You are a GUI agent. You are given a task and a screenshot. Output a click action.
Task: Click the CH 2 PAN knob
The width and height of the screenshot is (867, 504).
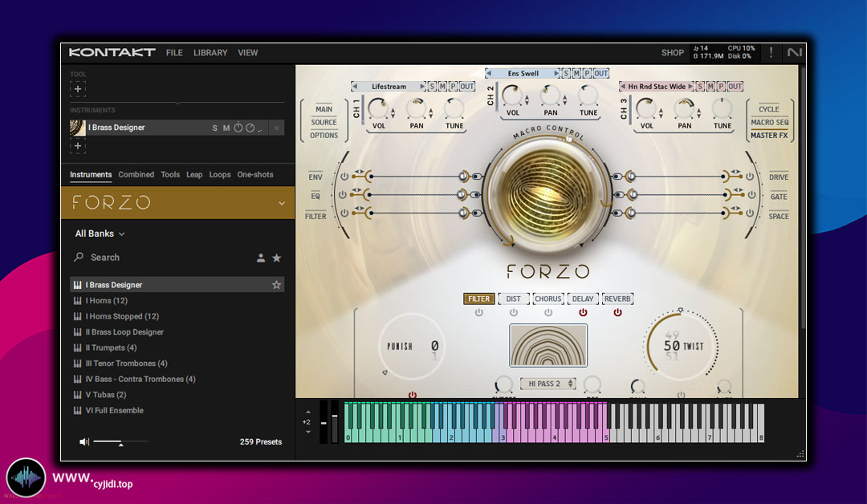tap(550, 95)
